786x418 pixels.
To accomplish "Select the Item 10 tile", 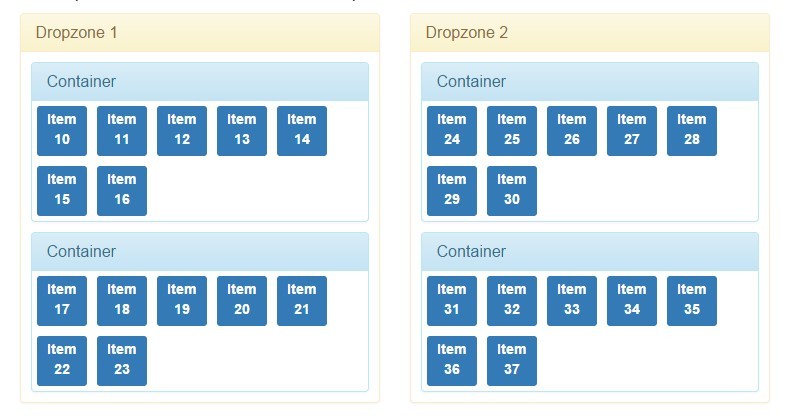I will point(62,131).
